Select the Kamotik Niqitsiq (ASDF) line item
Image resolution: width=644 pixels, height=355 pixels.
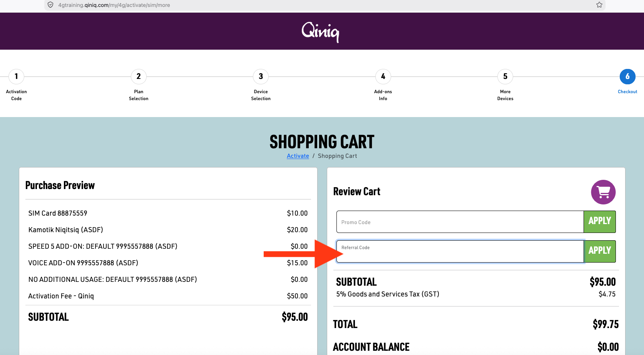tap(168, 230)
